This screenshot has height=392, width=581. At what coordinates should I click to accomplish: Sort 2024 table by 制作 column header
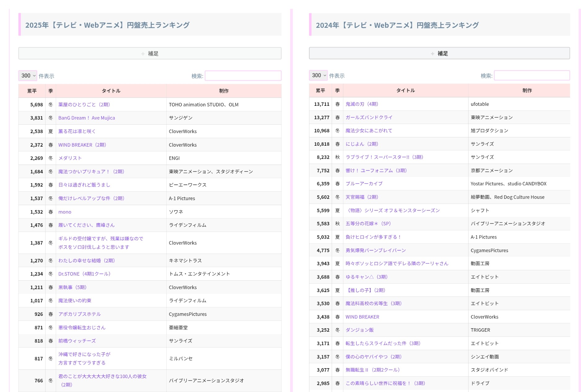coord(527,91)
